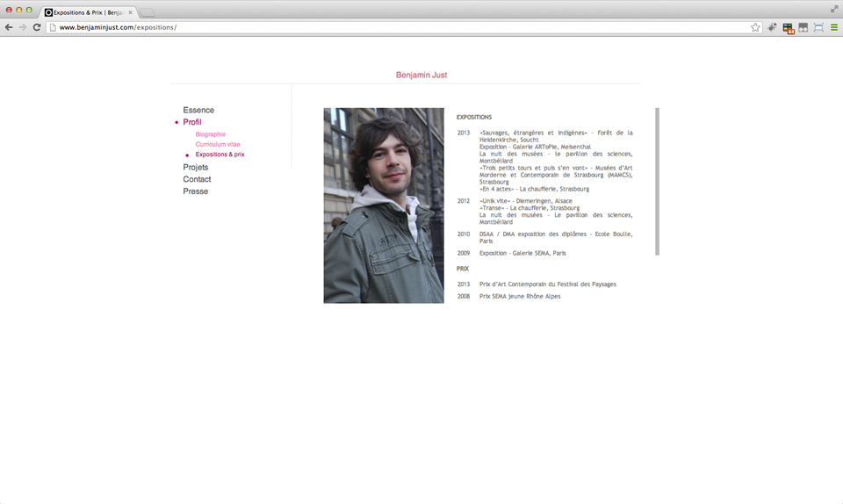Toggle fullscreen with the window's top-right arrows icon
The height and width of the screenshot is (504, 843).
834,9
